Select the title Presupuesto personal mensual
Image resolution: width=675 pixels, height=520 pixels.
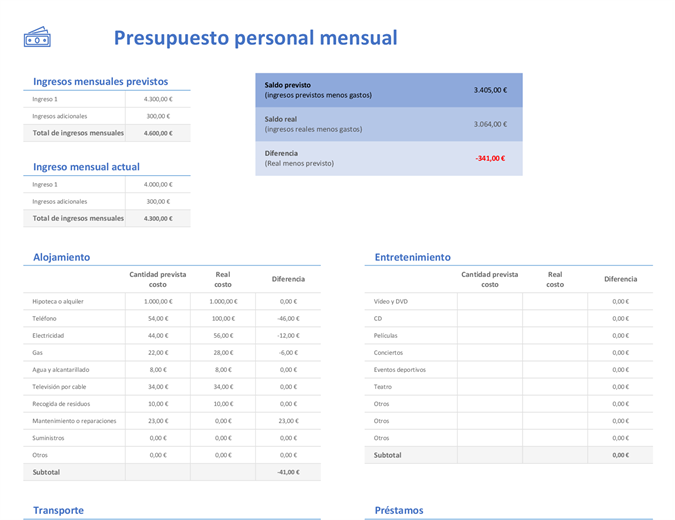[255, 38]
